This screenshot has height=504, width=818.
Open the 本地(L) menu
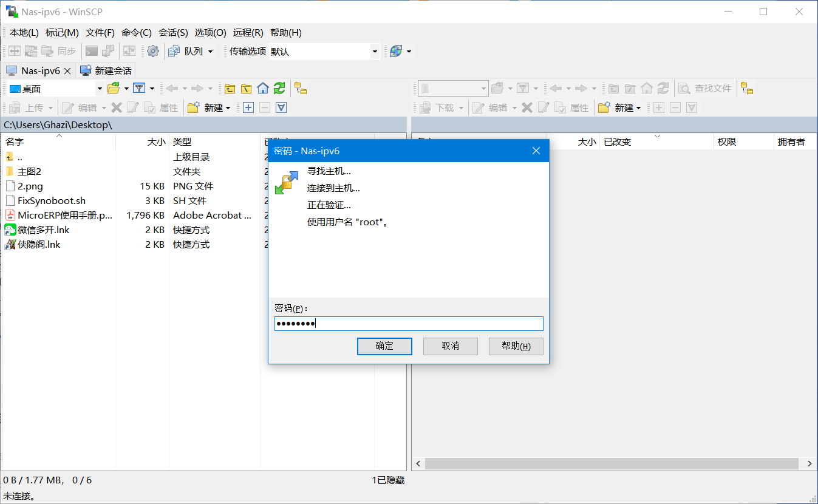point(24,33)
